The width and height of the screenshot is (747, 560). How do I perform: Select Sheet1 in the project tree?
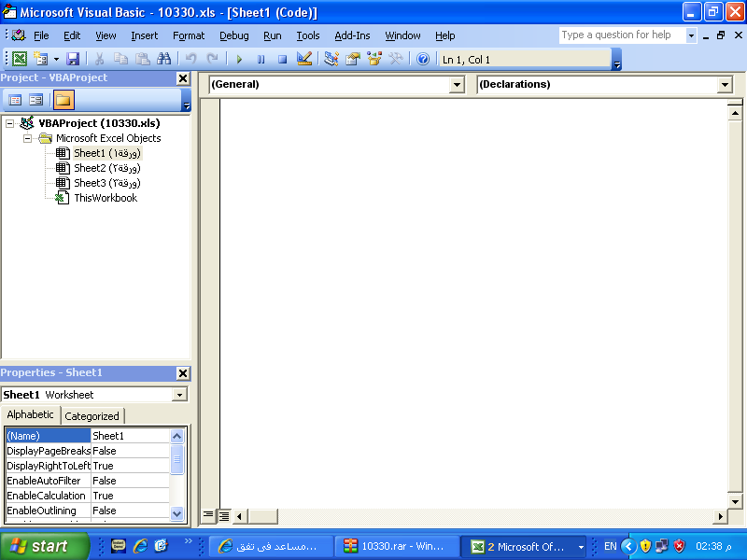point(107,153)
